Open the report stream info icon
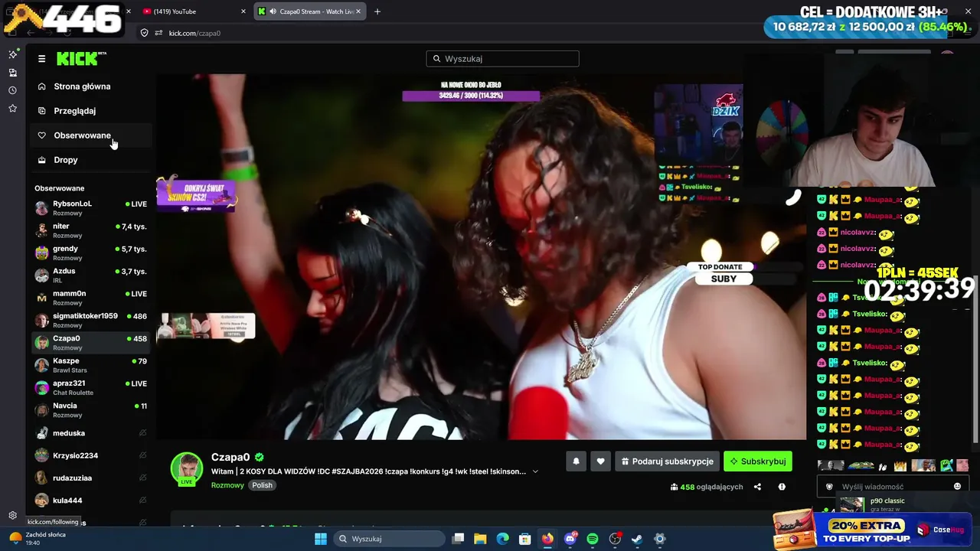 [782, 487]
